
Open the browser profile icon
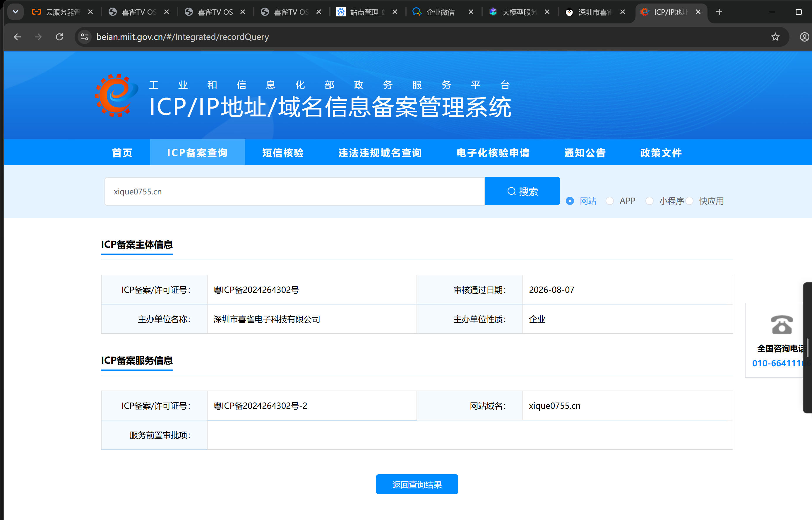pyautogui.click(x=805, y=37)
